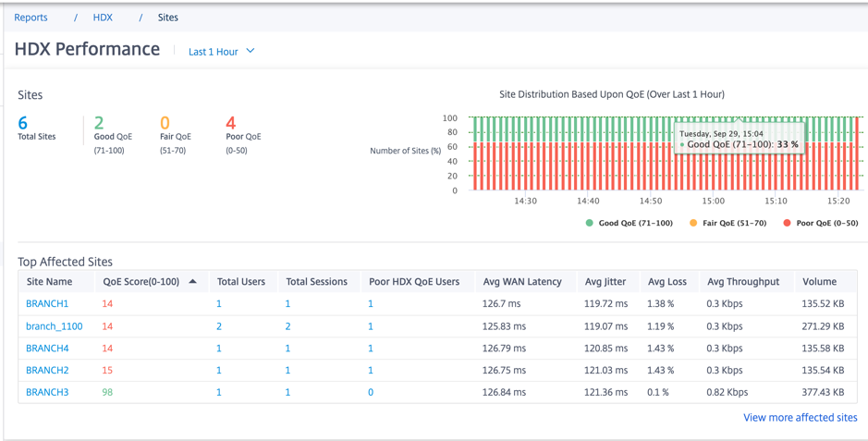
Task: Open the Reports breadcrumb link
Action: (31, 18)
